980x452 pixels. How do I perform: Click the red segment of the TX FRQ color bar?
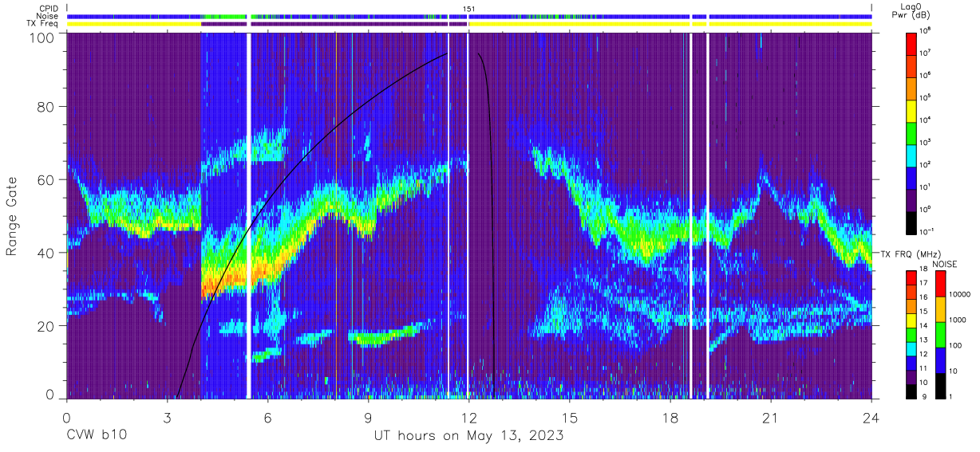tap(911, 278)
